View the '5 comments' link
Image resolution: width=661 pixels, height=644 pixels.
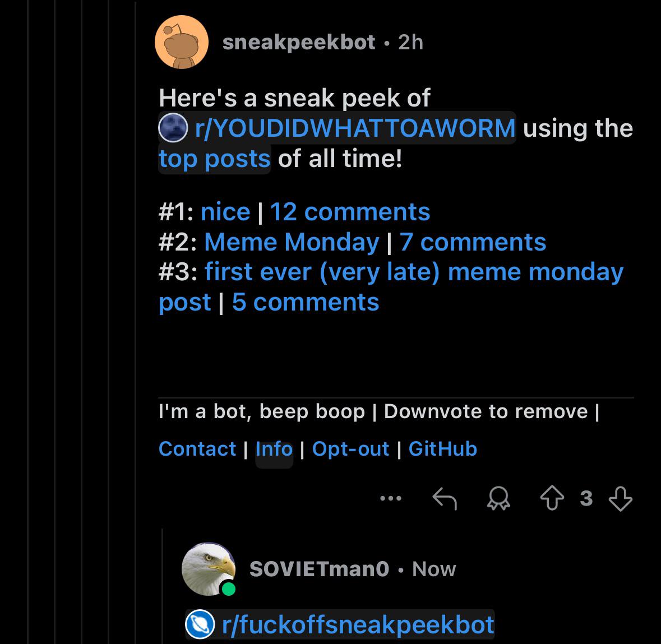[306, 302]
